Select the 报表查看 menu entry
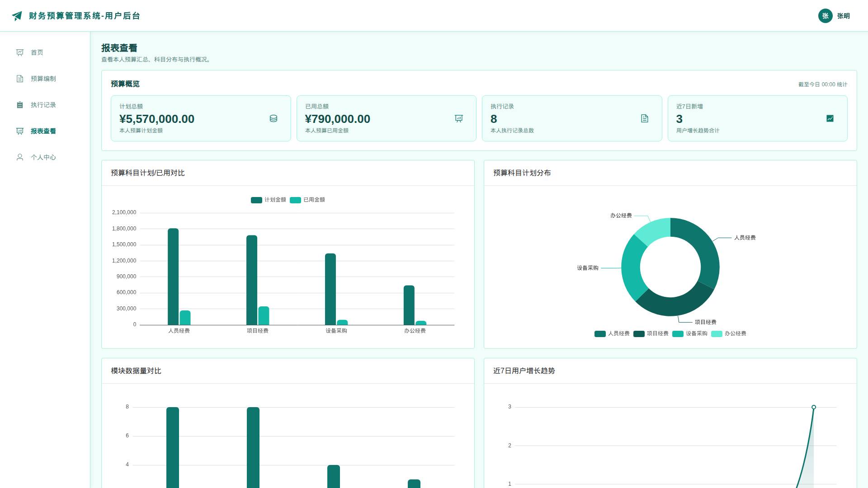This screenshot has width=868, height=488. [45, 131]
